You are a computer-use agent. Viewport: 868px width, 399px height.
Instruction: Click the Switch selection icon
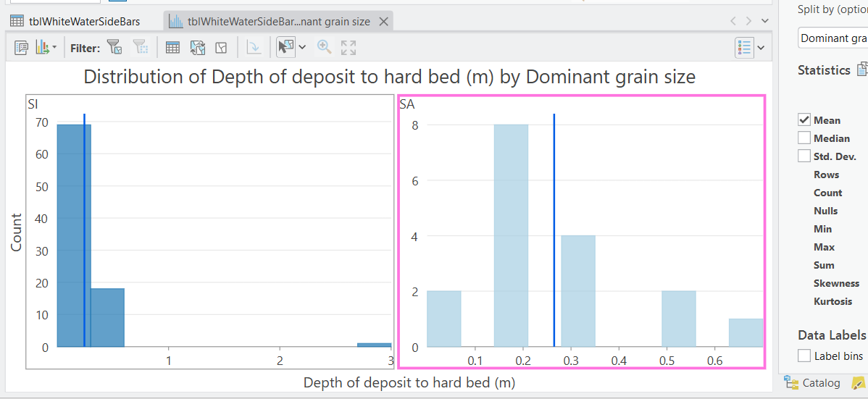click(x=198, y=48)
